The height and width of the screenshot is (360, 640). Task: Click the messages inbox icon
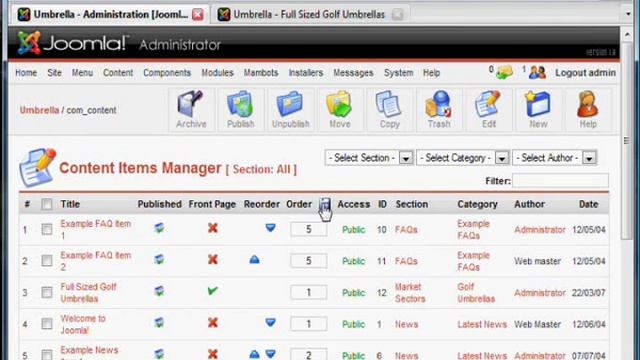pyautogui.click(x=504, y=73)
